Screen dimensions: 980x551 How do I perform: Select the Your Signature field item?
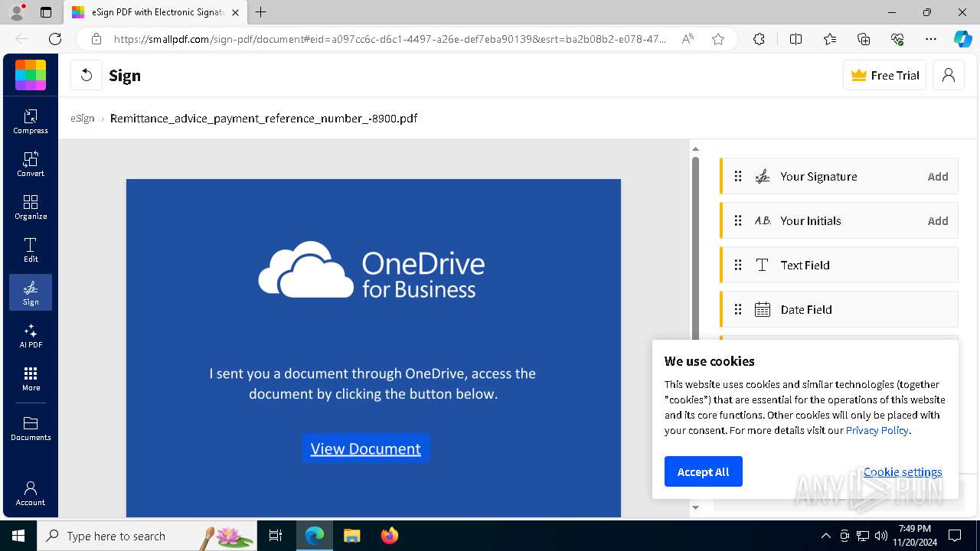pos(839,176)
